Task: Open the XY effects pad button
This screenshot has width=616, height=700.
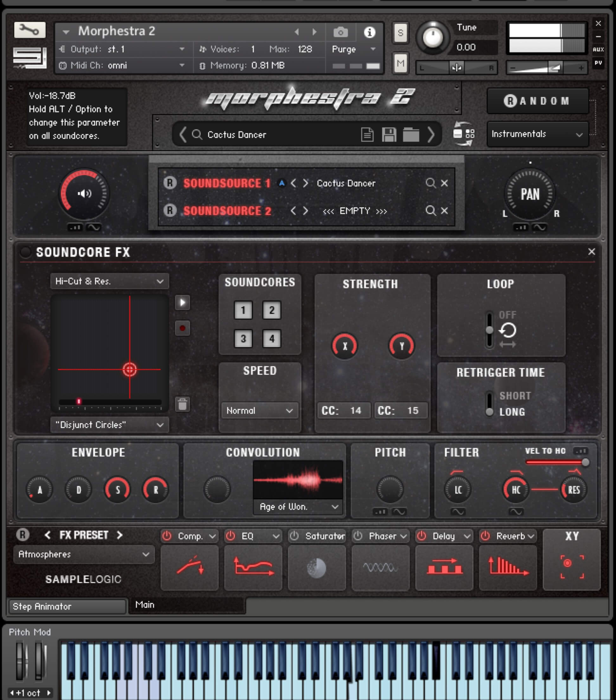Action: coord(572,559)
